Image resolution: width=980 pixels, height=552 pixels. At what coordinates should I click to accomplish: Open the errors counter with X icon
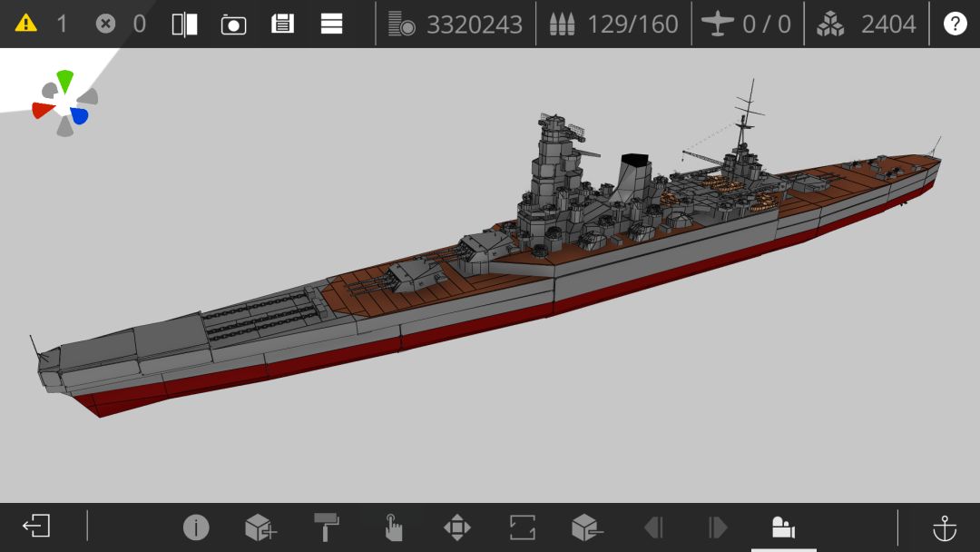(x=105, y=24)
